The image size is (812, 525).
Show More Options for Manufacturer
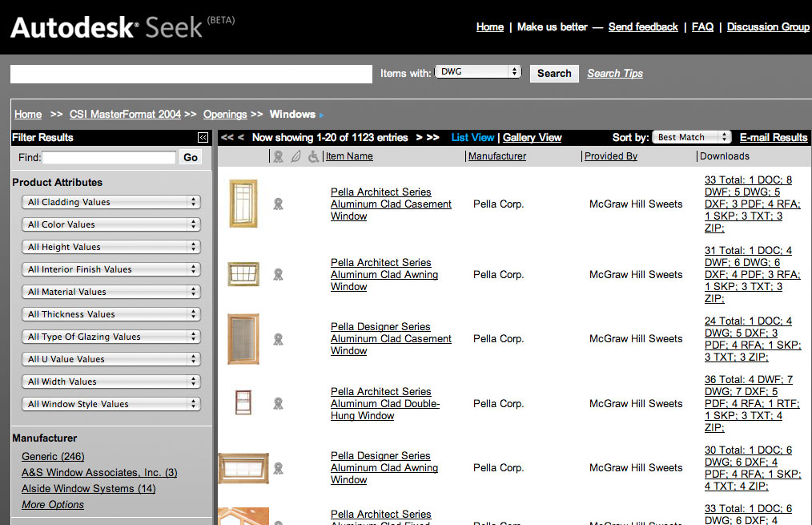52,505
